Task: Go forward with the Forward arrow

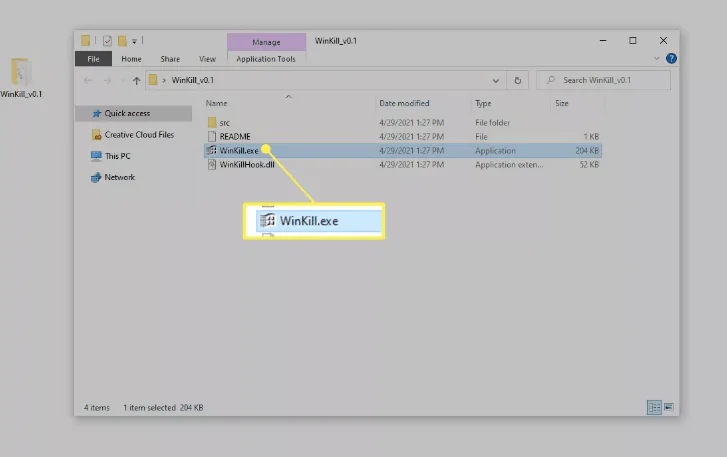Action: [107, 81]
